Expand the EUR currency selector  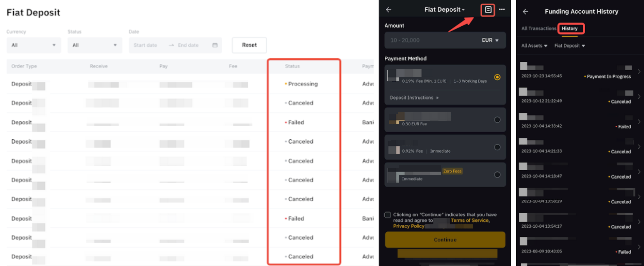pyautogui.click(x=490, y=40)
